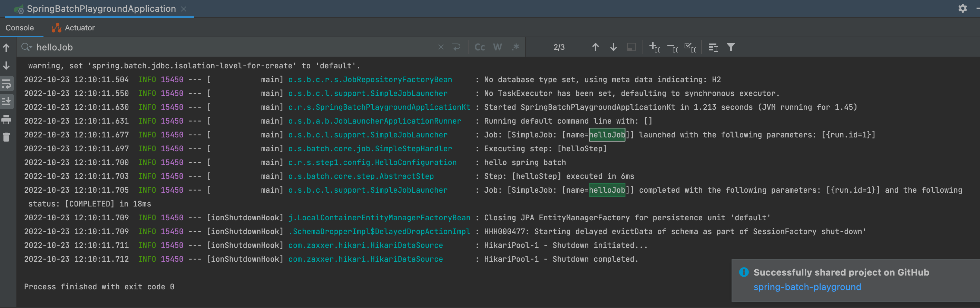
Task: Click the c.r.s.SpringBatchPlaygroundApplicationKt logger name
Action: (x=379, y=107)
